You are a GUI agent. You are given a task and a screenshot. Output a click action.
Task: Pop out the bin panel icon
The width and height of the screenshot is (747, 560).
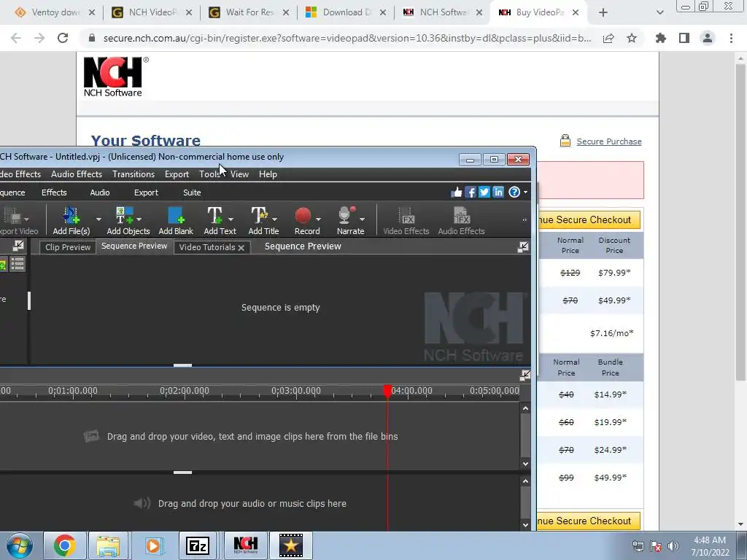pos(18,245)
